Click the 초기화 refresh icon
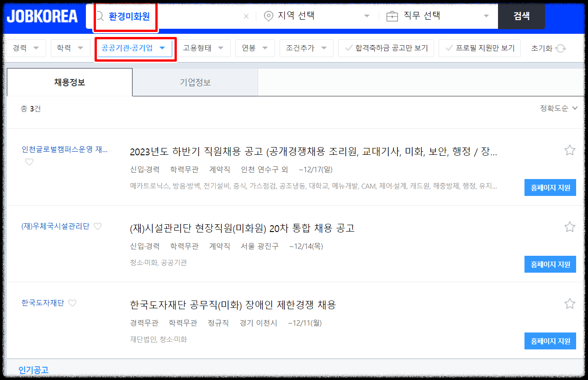The width and height of the screenshot is (588, 380). (x=561, y=48)
